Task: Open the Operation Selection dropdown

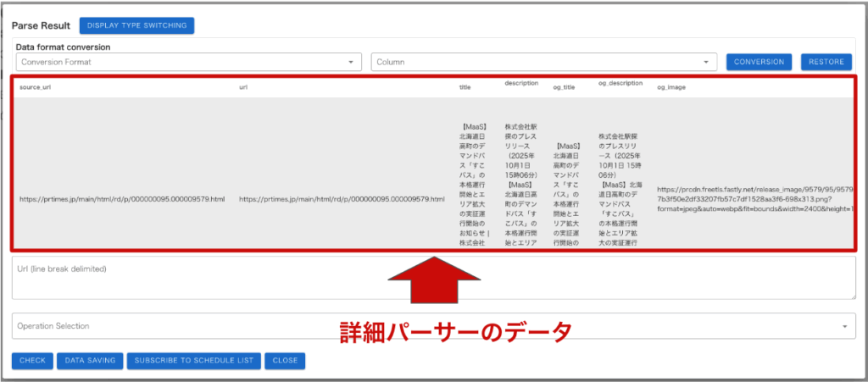Action: [x=433, y=326]
